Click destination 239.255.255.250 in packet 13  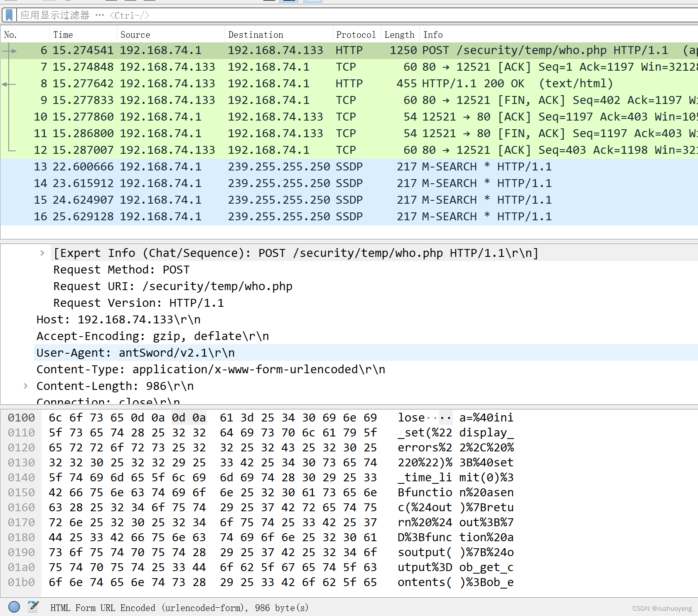[x=279, y=167]
